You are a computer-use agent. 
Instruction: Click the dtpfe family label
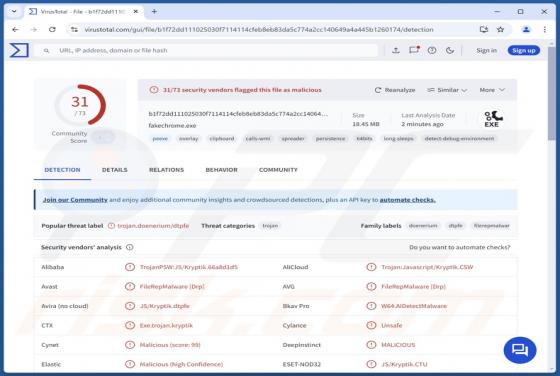pyautogui.click(x=455, y=226)
